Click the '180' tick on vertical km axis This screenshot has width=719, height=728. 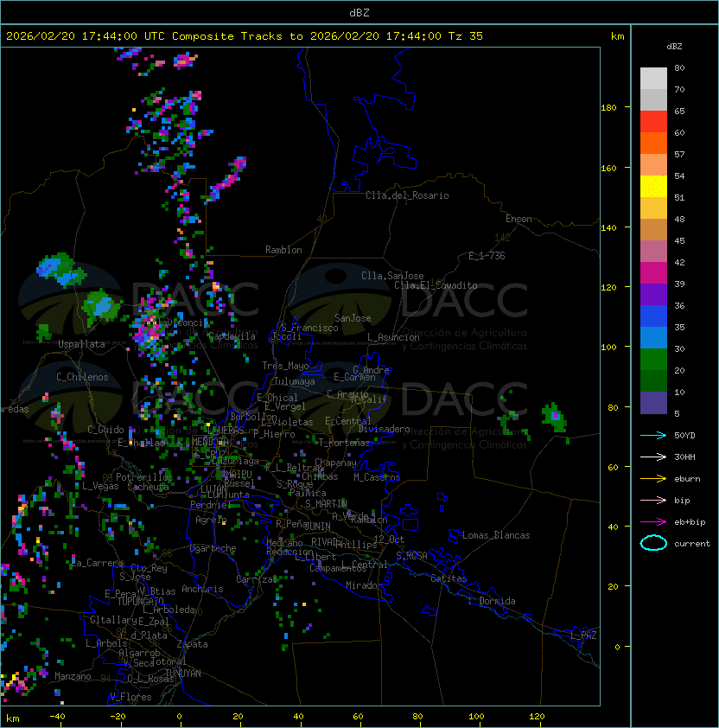[x=608, y=108]
